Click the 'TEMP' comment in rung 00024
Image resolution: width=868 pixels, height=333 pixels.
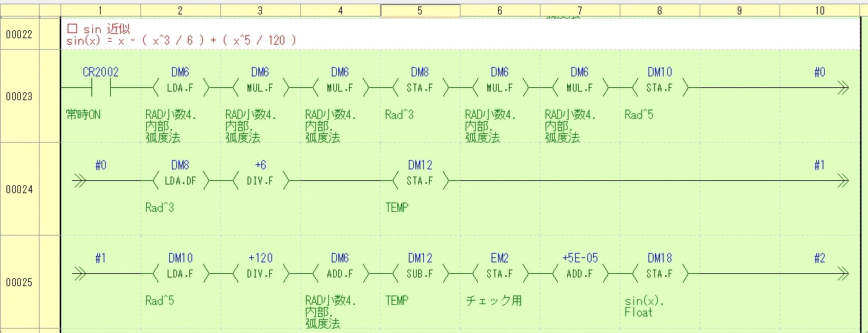coord(397,208)
